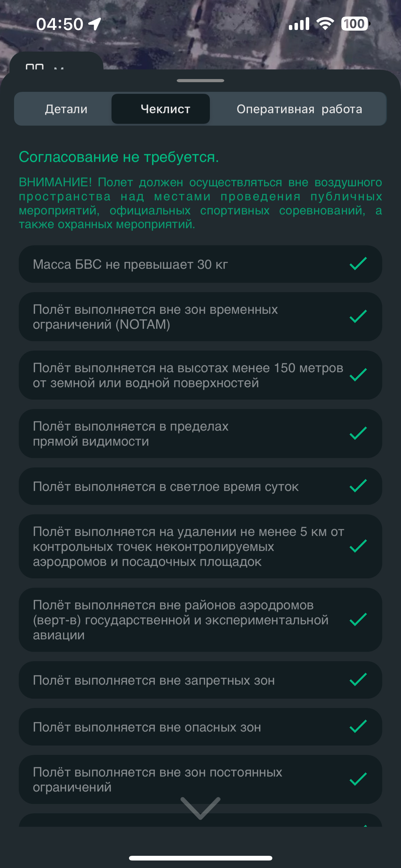Tap checkmark for запретных зон item

click(x=358, y=680)
